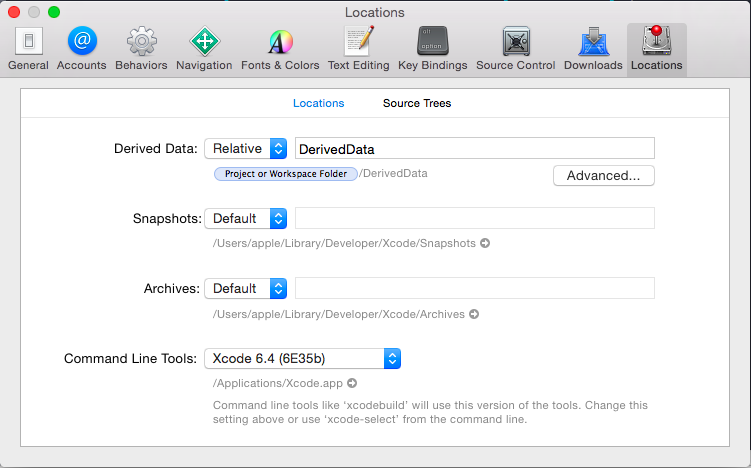Reveal Xcode.app location with arrow icon
The image size is (751, 468).
pyautogui.click(x=352, y=383)
